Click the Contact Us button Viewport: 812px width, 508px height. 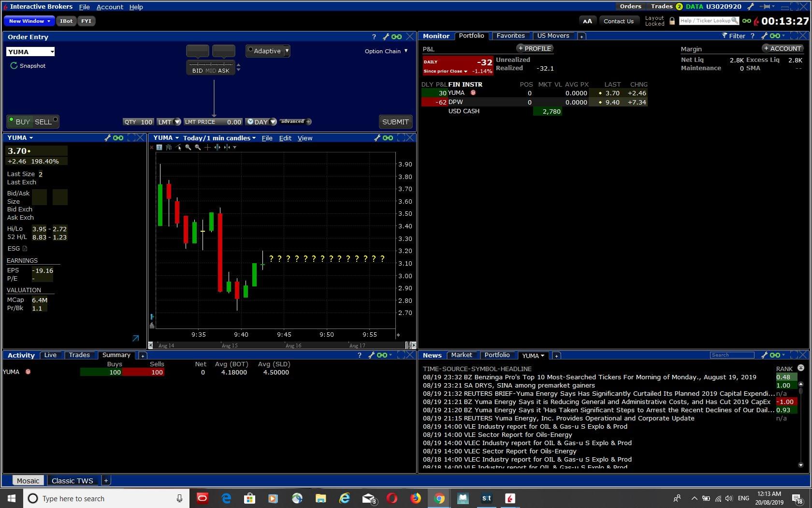[x=618, y=21]
